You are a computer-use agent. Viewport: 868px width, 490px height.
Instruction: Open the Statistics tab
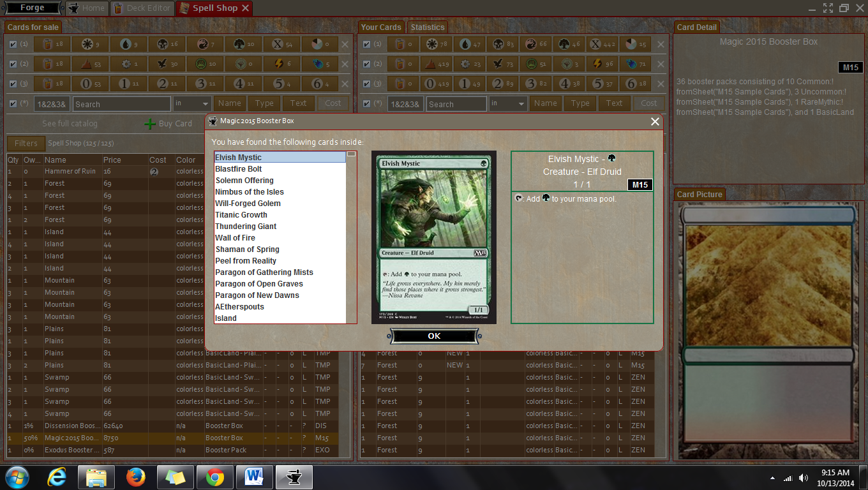427,27
